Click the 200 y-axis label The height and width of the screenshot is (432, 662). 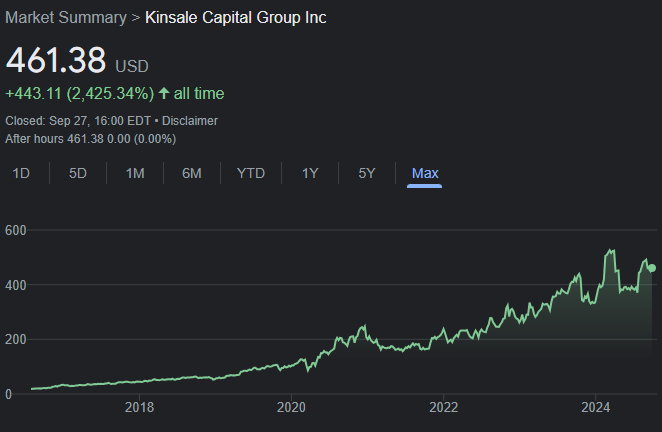(16, 340)
